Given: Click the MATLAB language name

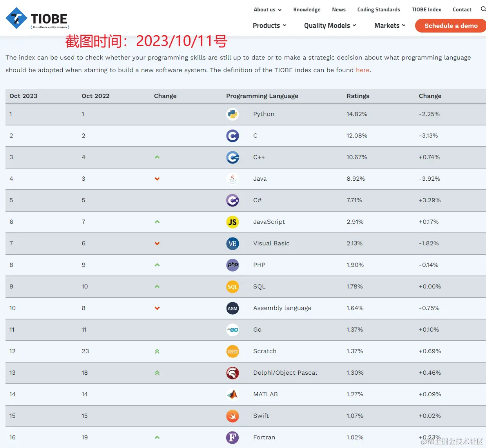Looking at the screenshot, I should (265, 394).
